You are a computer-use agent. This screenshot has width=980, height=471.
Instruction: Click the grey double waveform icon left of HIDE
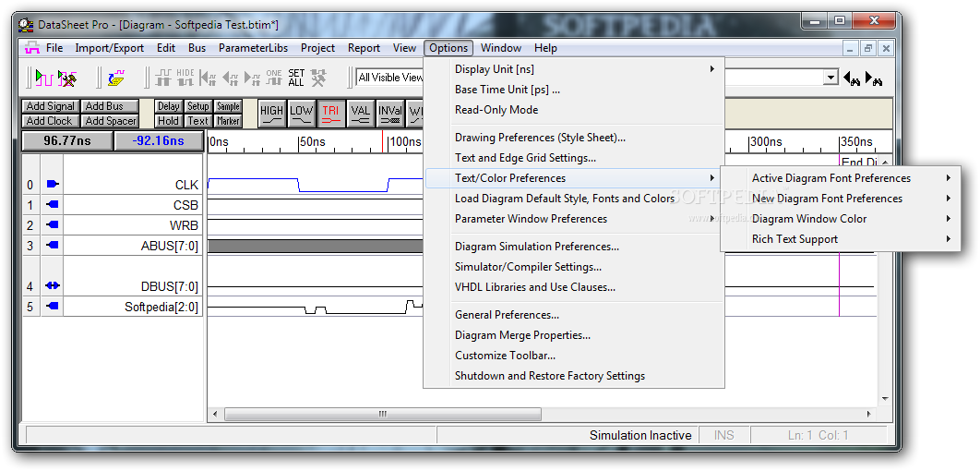click(163, 78)
